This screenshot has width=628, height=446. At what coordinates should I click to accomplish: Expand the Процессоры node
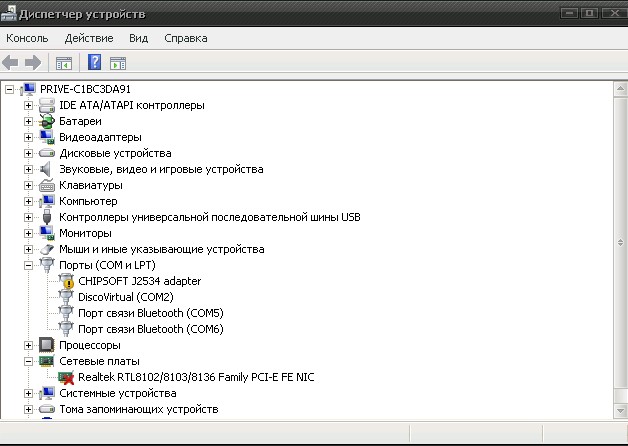[29, 345]
